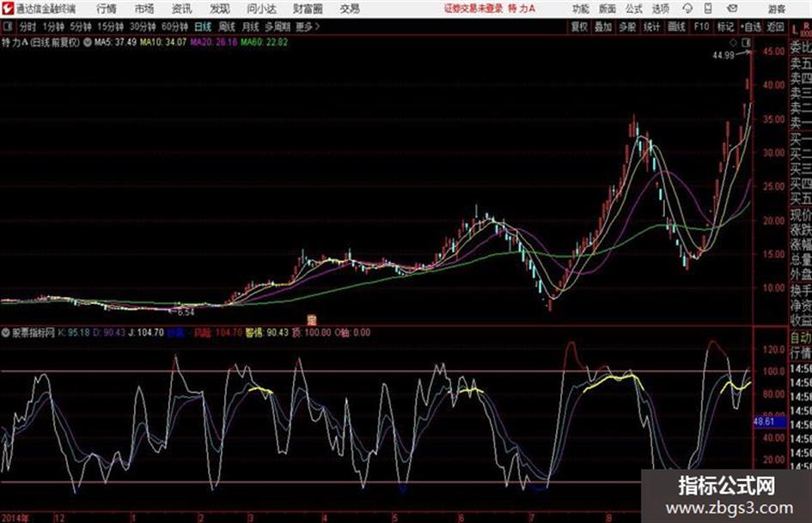This screenshot has width=812, height=523.
Task: Click the customer service headset icon
Action: (x=687, y=9)
